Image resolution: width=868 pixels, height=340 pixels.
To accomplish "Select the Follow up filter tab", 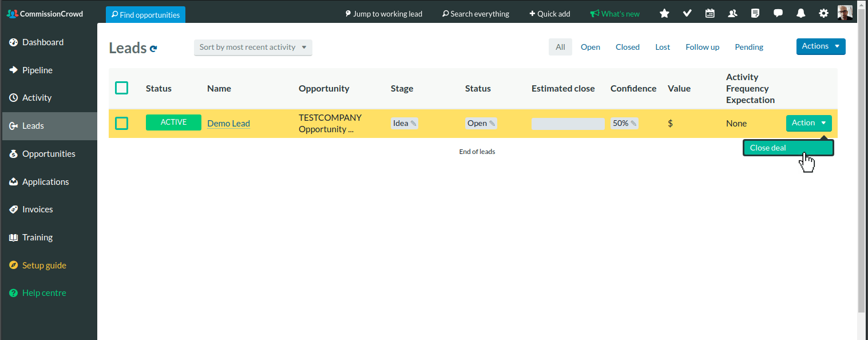I will click(703, 47).
